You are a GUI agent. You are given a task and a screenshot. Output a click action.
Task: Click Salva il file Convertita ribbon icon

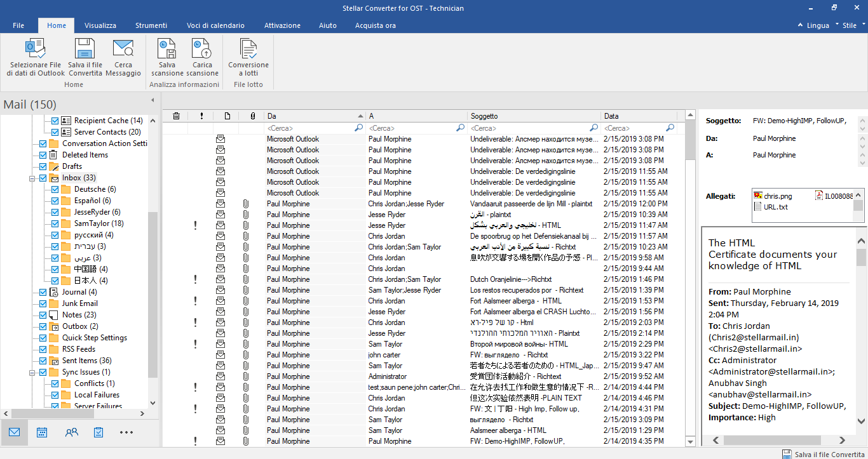point(85,57)
